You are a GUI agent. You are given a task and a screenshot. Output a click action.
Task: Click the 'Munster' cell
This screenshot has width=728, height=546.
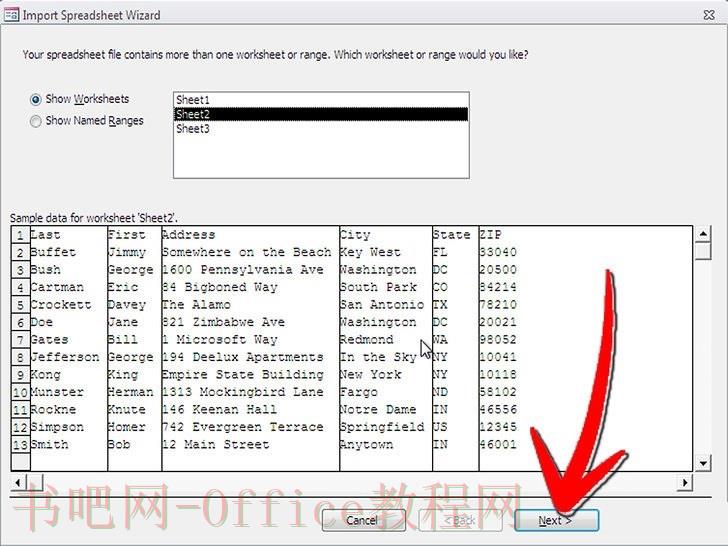point(69,392)
